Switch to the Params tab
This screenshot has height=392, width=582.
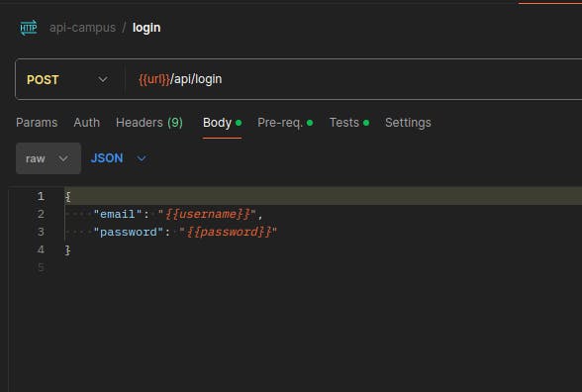coord(37,123)
